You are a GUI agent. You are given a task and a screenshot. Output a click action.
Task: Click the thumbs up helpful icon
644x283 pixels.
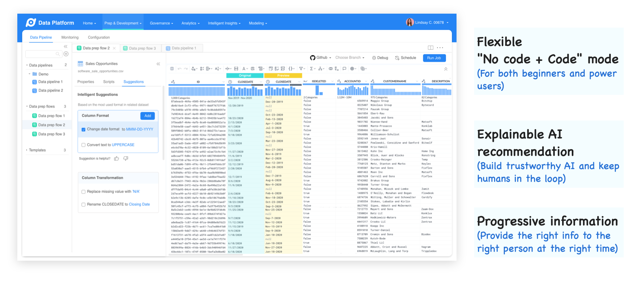[x=116, y=158]
